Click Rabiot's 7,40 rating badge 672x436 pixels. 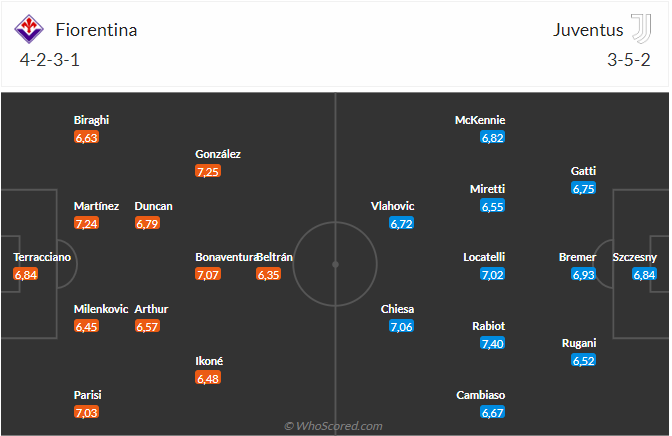tap(492, 343)
